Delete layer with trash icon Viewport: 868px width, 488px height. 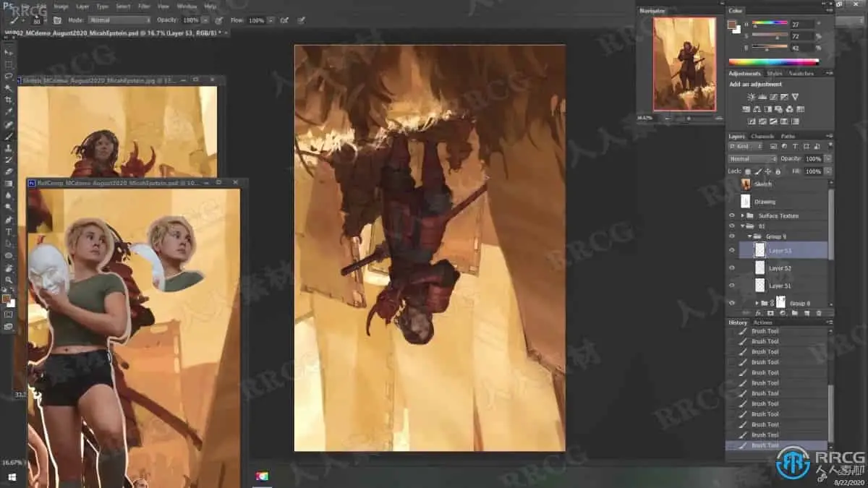(819, 313)
